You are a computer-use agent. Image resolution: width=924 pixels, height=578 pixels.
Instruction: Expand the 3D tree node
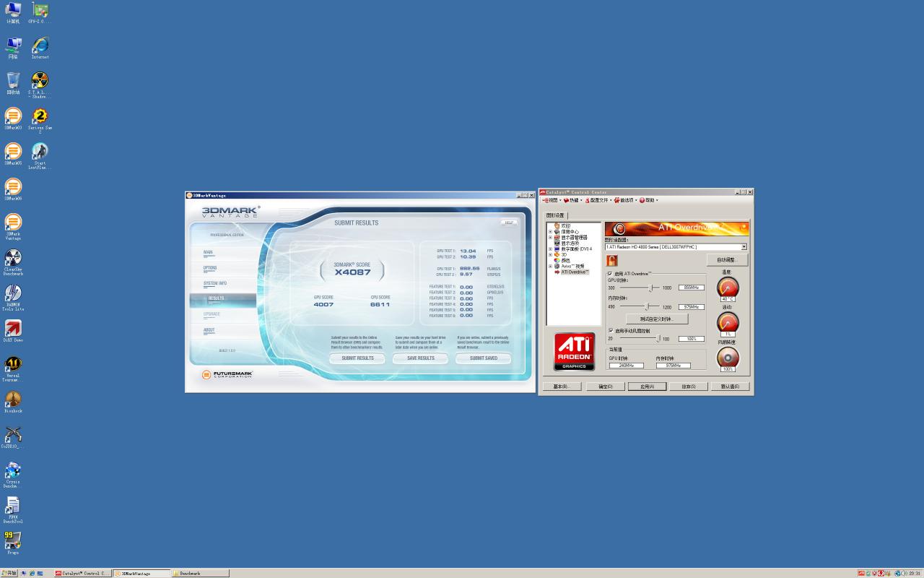click(x=550, y=255)
